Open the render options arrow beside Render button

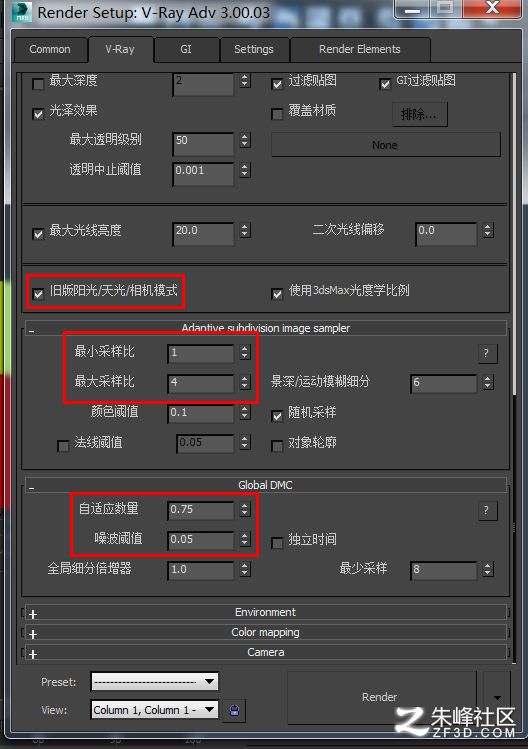click(x=497, y=697)
